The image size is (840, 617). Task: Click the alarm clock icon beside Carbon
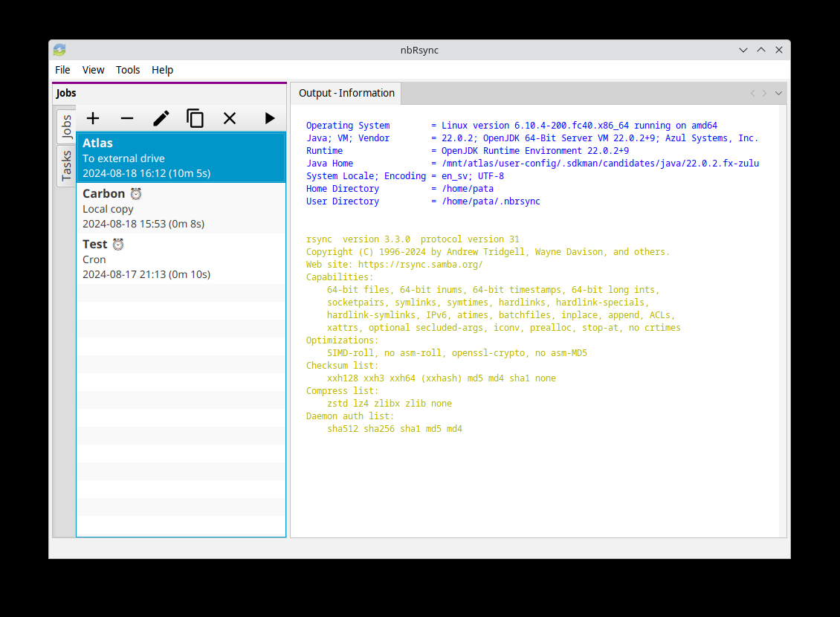tap(136, 194)
